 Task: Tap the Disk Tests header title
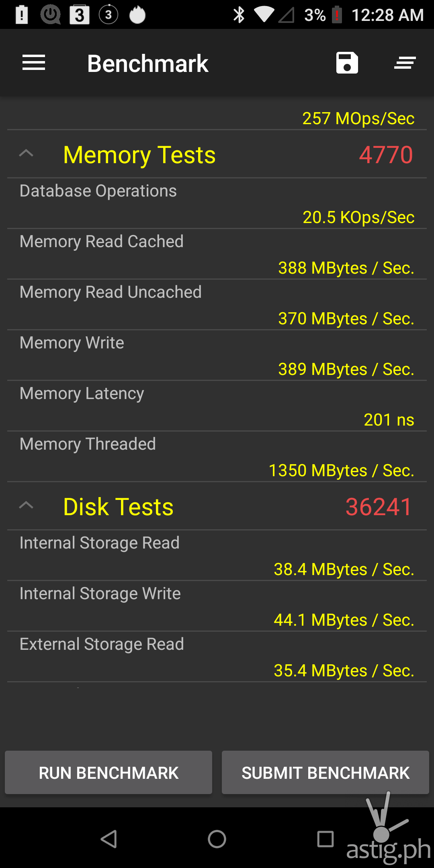point(119,506)
